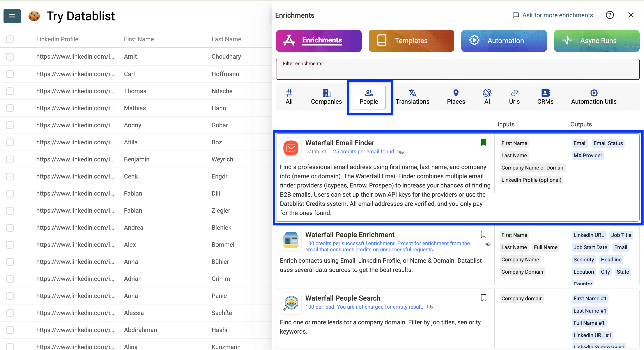Select the AI enrichment category
The height and width of the screenshot is (350, 644).
487,97
